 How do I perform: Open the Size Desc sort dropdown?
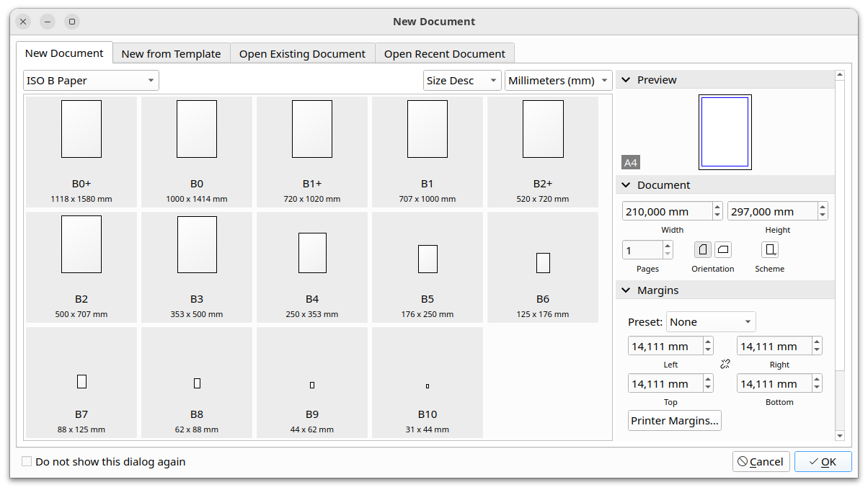[461, 81]
